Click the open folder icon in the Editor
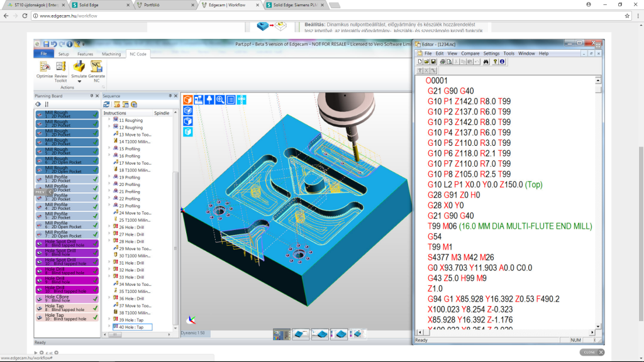The image size is (644, 362). (426, 62)
